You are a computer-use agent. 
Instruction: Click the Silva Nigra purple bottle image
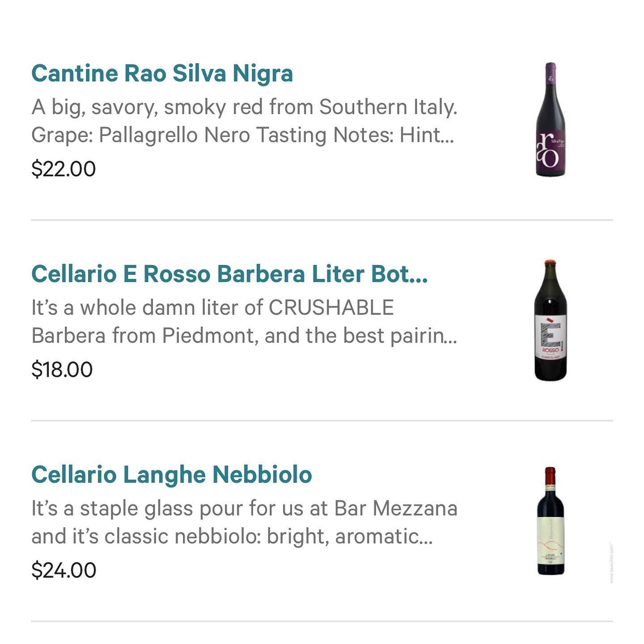[x=550, y=119]
